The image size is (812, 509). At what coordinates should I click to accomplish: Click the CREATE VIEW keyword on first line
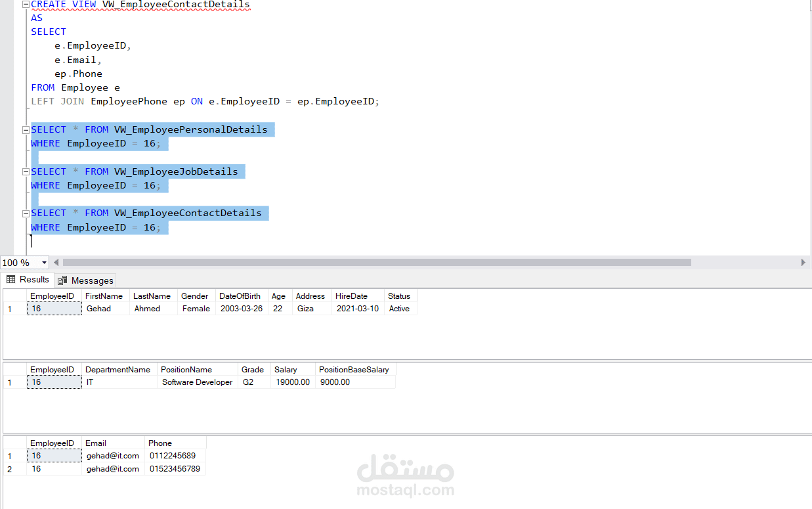pos(64,5)
